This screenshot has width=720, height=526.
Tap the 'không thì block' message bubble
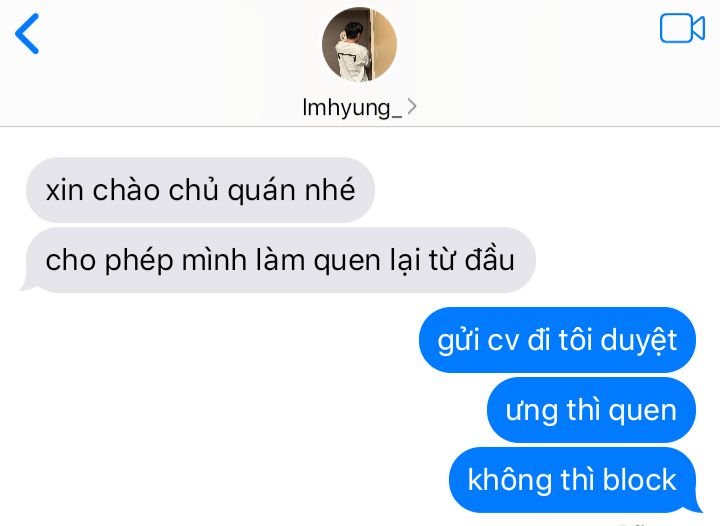pos(573,480)
